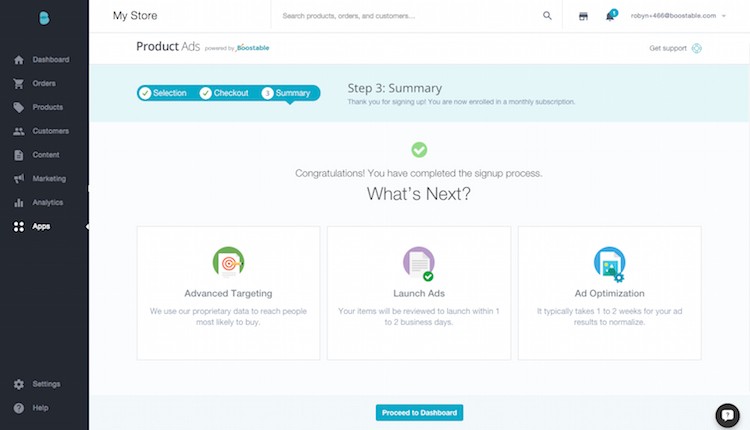Open Marketing in the sidebar
Viewport: 750px width, 430px height.
point(49,179)
